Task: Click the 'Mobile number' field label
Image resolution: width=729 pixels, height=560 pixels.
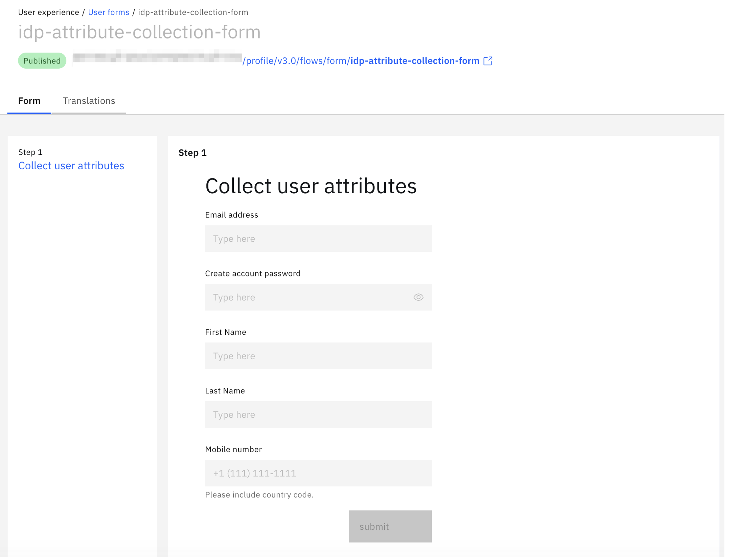Action: click(233, 450)
